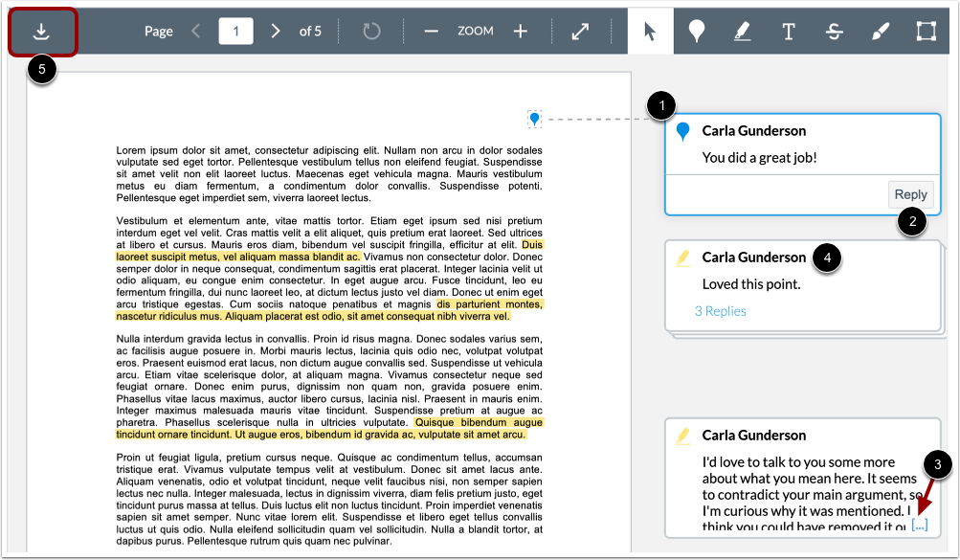Select the free text annotation tool
The image size is (960, 560).
click(788, 30)
